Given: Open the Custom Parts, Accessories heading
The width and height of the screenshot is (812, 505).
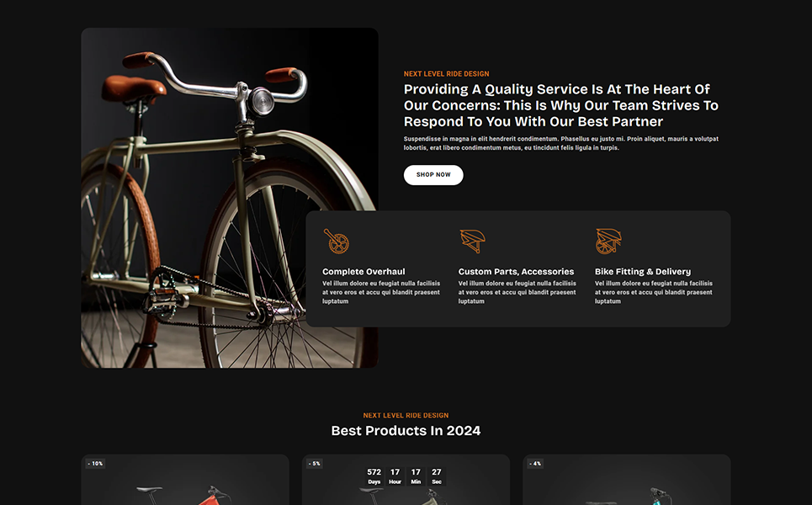Looking at the screenshot, I should (x=516, y=271).
